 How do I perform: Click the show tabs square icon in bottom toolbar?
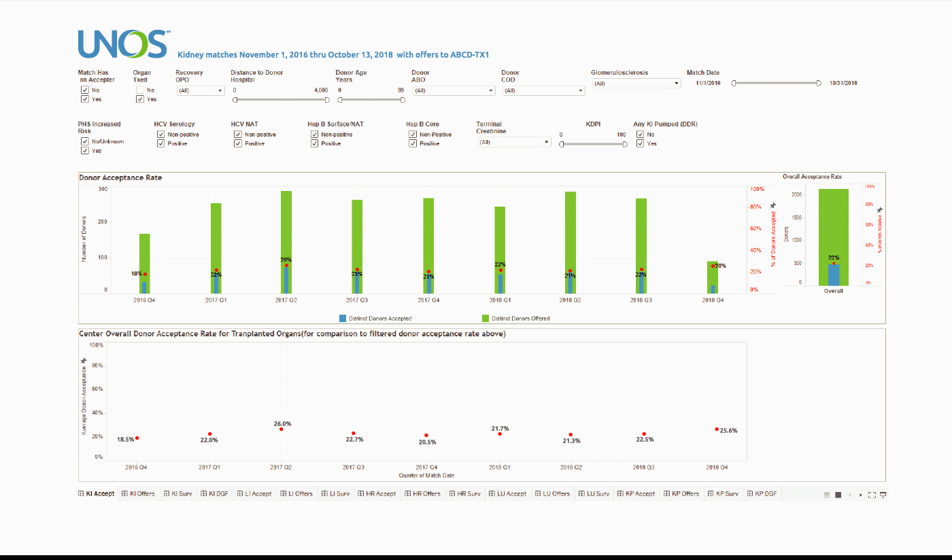(x=838, y=495)
